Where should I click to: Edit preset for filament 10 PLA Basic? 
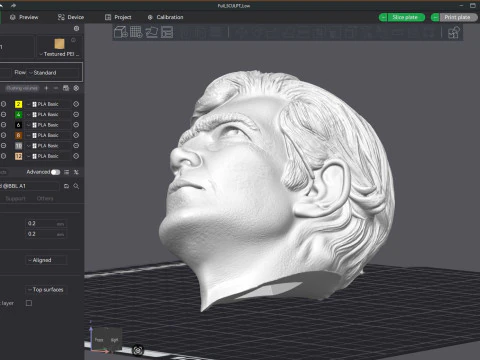click(x=76, y=146)
